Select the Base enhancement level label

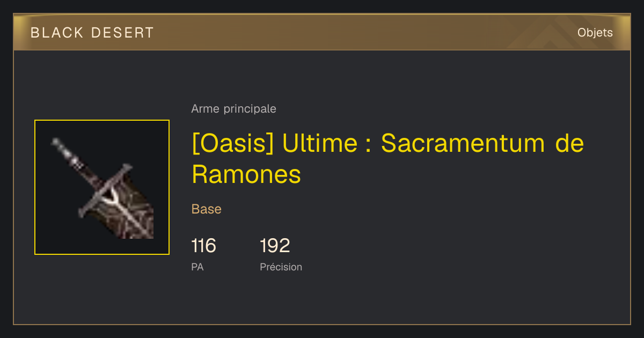(x=207, y=209)
